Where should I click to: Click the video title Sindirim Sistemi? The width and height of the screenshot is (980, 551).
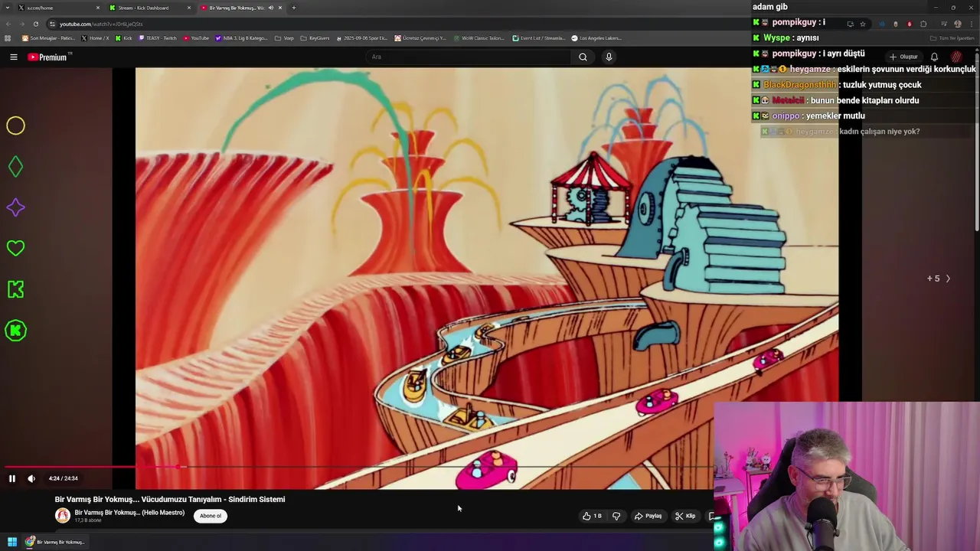pos(170,499)
